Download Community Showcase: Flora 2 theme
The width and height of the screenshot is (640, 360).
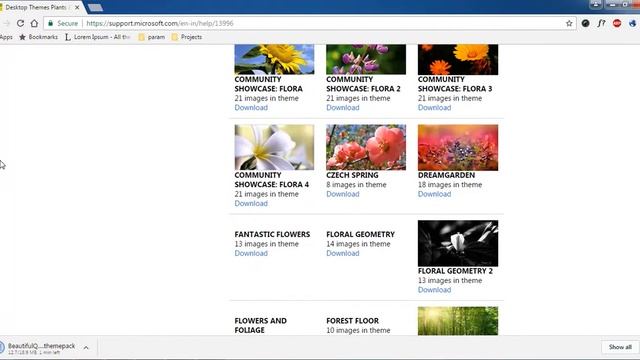point(342,108)
